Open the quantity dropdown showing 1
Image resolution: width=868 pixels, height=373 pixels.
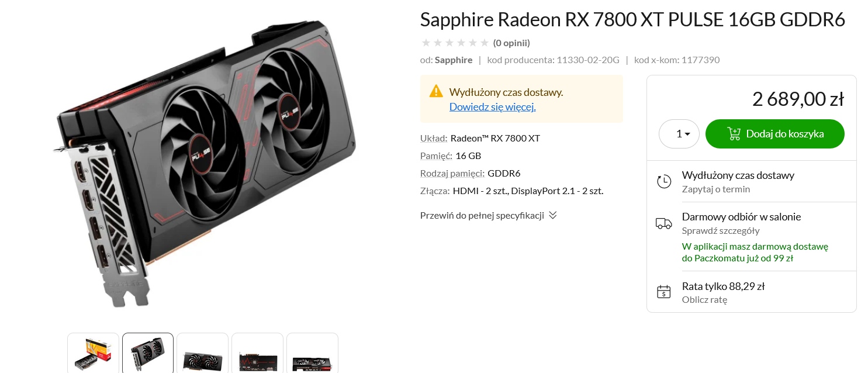click(679, 134)
